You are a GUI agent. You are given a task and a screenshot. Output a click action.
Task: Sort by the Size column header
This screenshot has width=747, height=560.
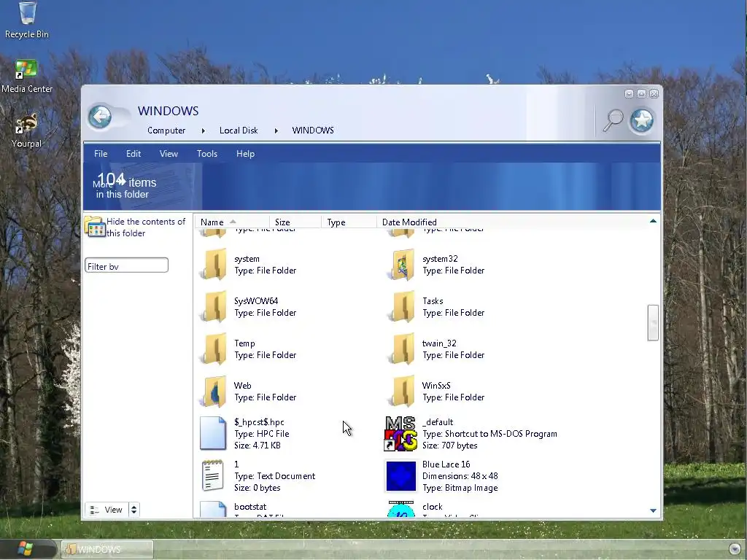pos(295,222)
